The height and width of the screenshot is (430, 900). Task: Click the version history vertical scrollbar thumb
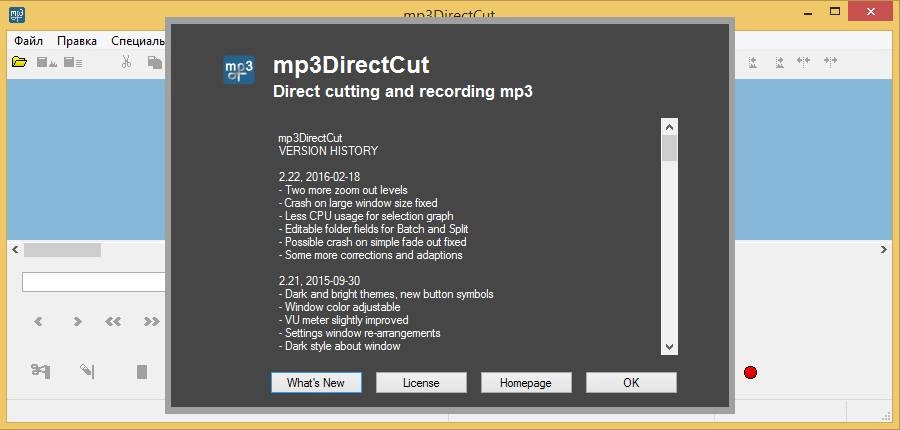pyautogui.click(x=669, y=148)
